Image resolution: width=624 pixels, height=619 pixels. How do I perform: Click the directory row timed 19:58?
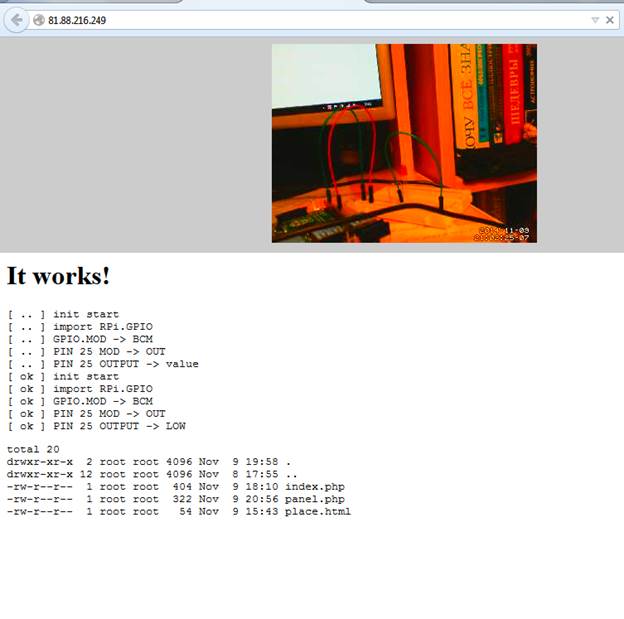click(x=149, y=462)
